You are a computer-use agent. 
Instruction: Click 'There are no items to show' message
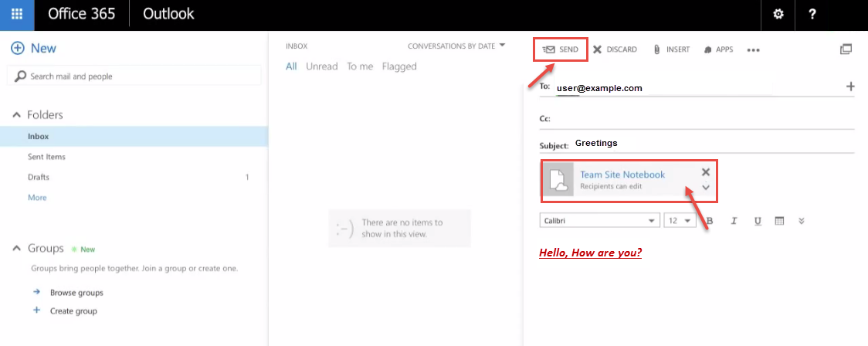point(399,228)
